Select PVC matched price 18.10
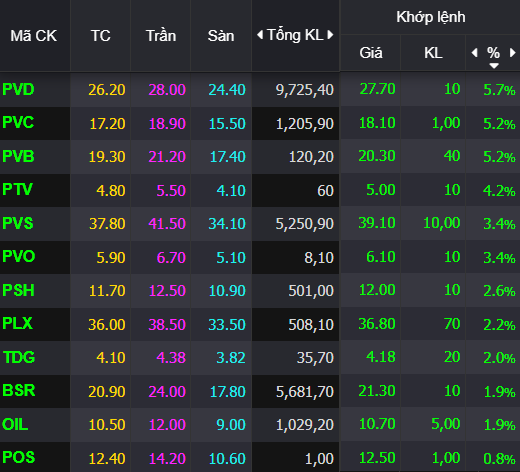Viewport: 520px width, 472px height. pyautogui.click(x=377, y=123)
